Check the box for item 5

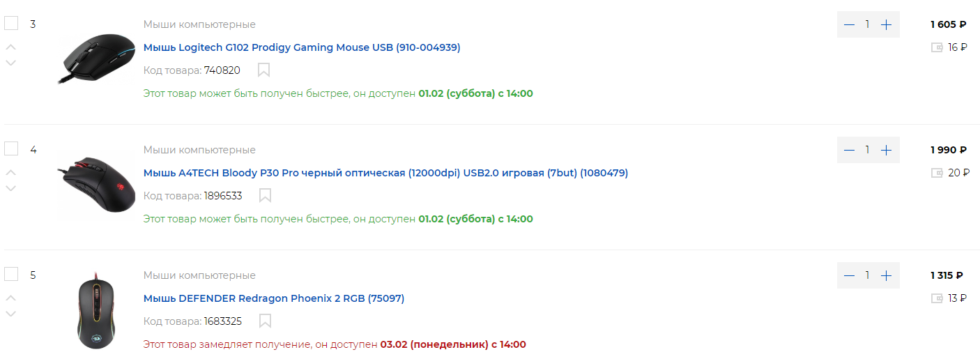pos(11,274)
